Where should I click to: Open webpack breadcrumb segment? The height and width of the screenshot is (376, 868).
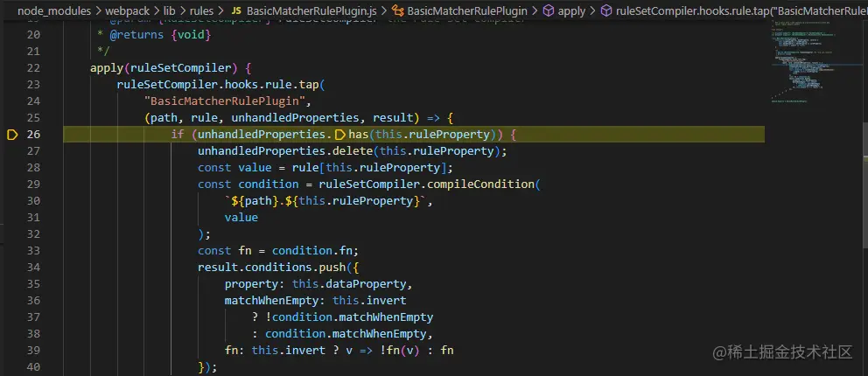pyautogui.click(x=127, y=10)
